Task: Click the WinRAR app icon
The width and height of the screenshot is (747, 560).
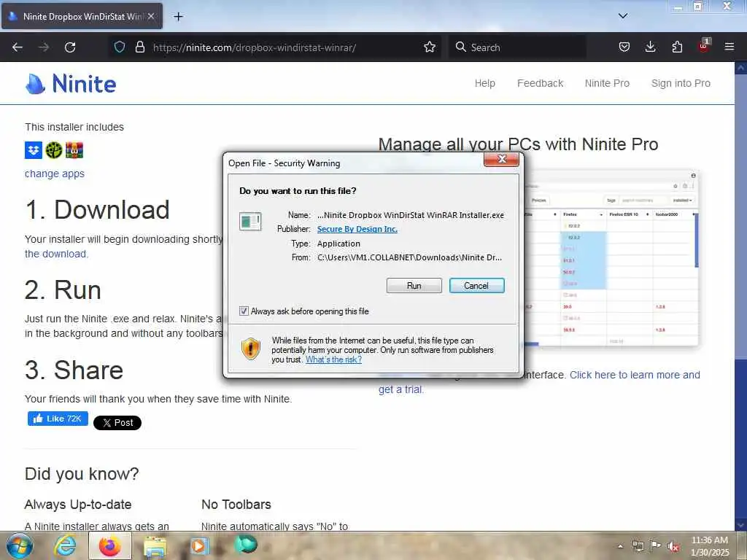Action: tap(74, 150)
